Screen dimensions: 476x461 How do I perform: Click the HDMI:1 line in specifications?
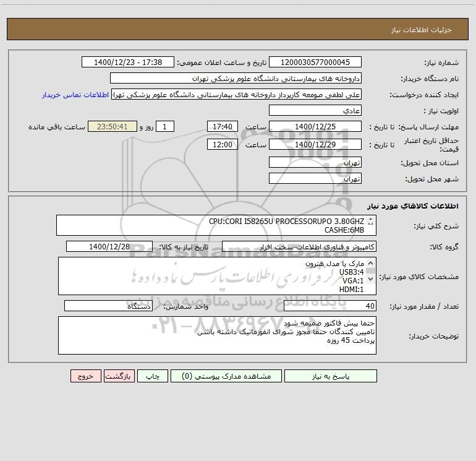[352, 290]
